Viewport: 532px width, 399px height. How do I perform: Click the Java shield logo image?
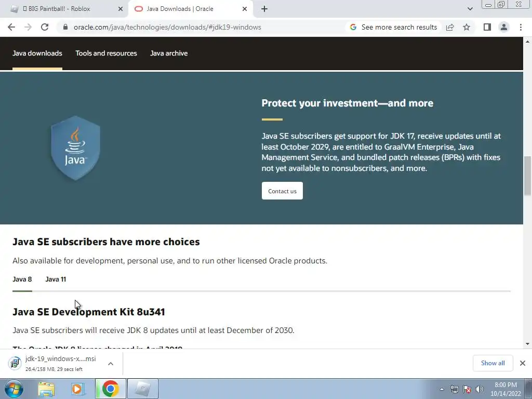click(75, 148)
